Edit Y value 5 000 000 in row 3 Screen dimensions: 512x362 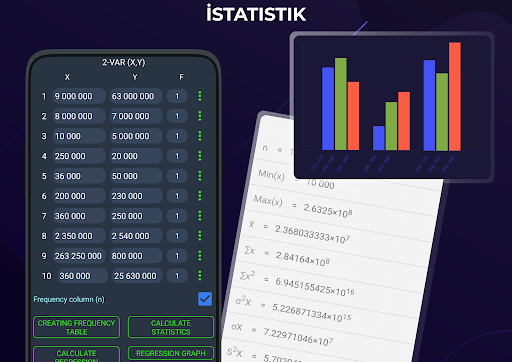[x=136, y=136]
